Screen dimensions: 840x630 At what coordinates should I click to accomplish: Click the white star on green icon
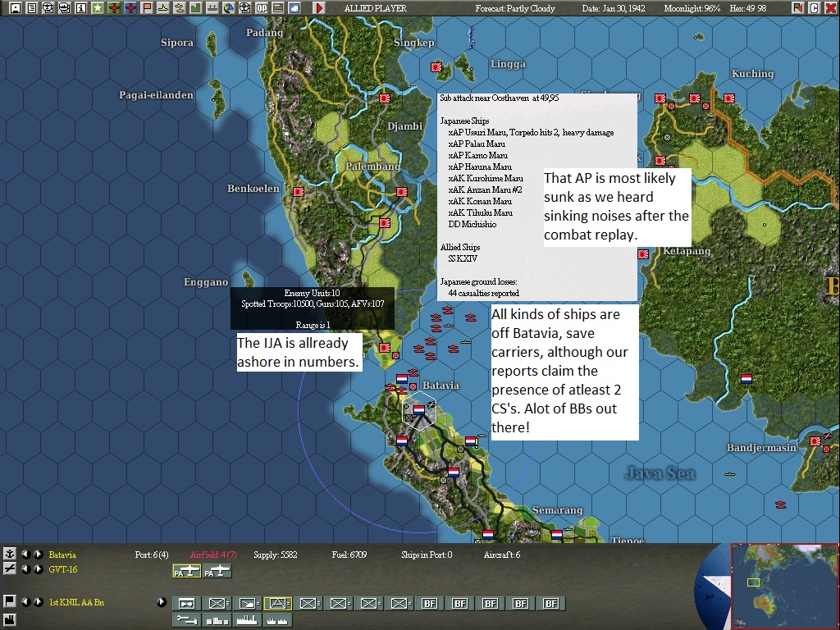coord(98,8)
